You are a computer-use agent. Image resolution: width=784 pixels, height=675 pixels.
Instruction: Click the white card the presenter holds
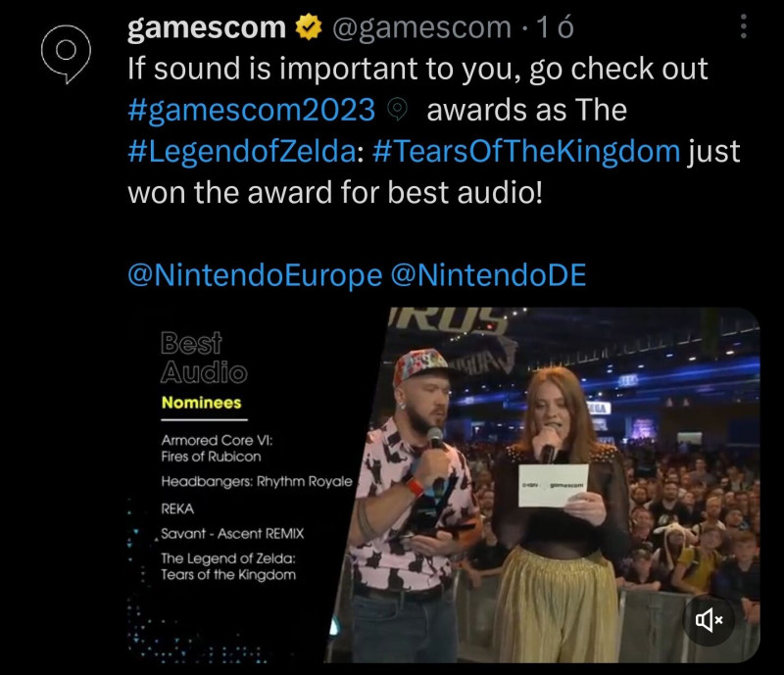[x=553, y=486]
